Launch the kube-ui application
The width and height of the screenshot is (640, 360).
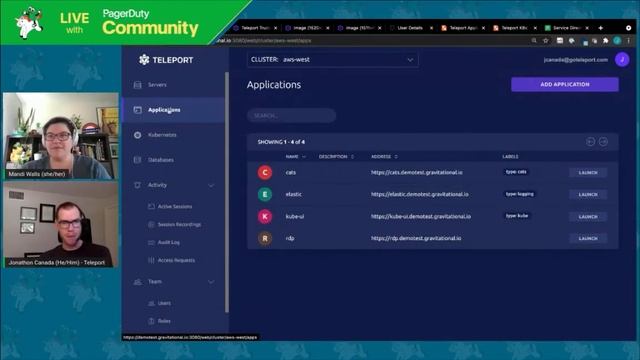point(588,217)
